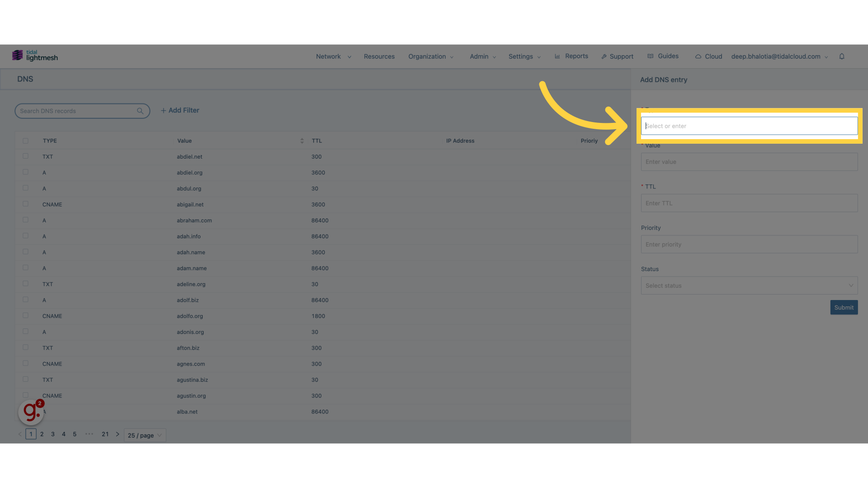Image resolution: width=868 pixels, height=488 pixels.
Task: Expand the Organization dropdown
Action: coord(431,56)
